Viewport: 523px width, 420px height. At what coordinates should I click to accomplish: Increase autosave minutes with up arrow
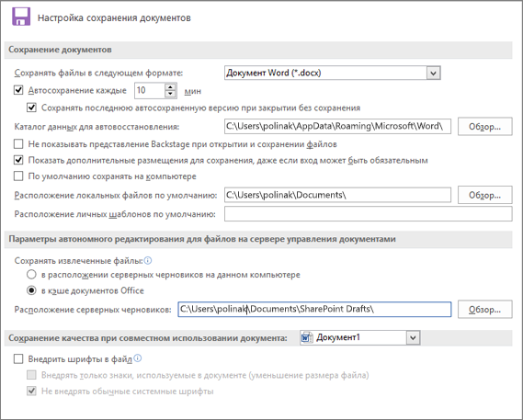pyautogui.click(x=170, y=87)
